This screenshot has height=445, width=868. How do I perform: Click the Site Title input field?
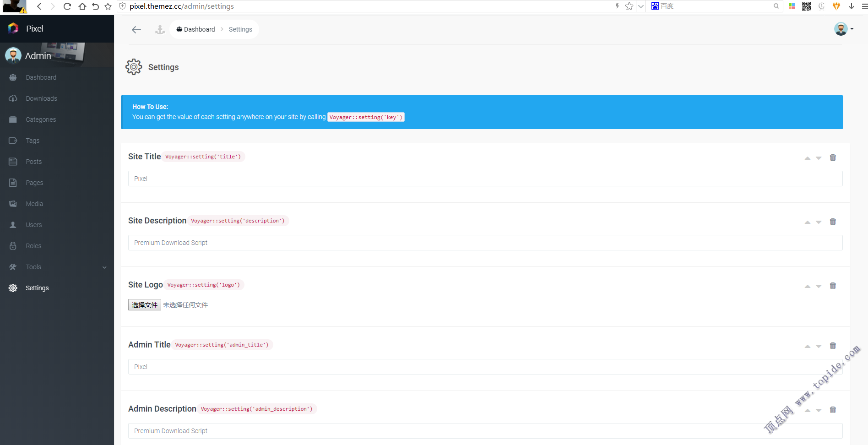[485, 179]
